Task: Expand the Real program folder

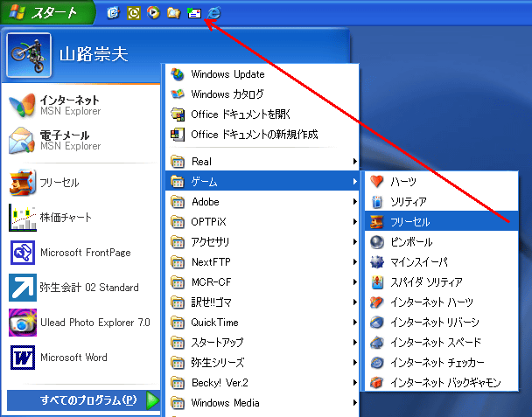Action: tap(262, 162)
